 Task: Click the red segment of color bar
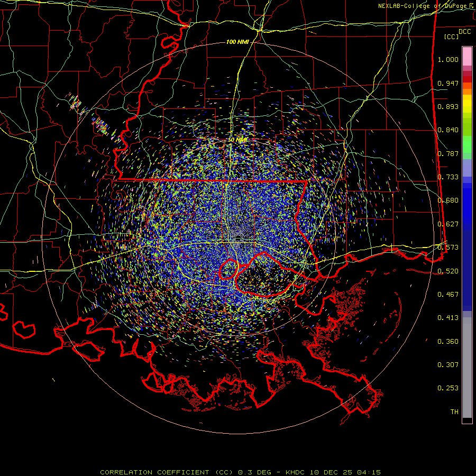467,79
